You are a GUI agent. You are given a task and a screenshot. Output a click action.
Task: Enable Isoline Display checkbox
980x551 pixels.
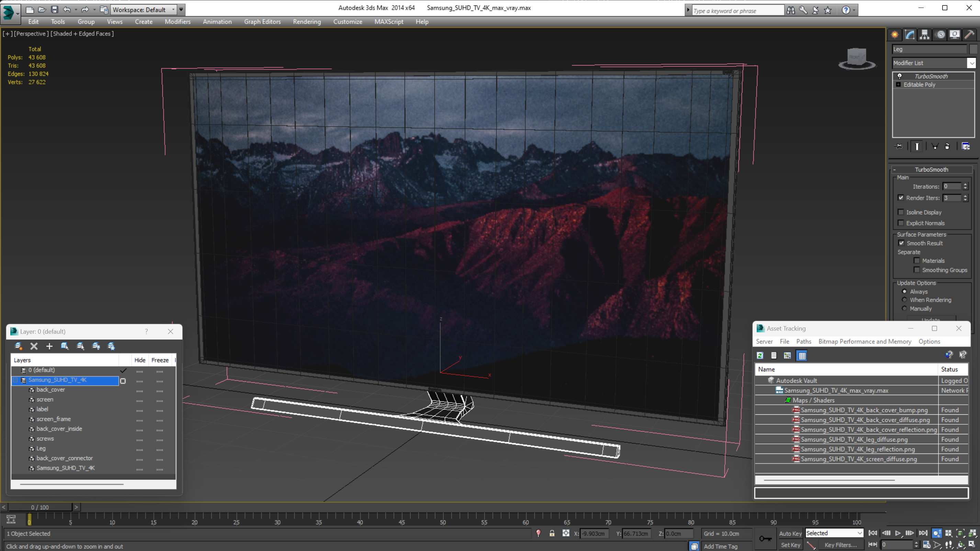point(901,212)
